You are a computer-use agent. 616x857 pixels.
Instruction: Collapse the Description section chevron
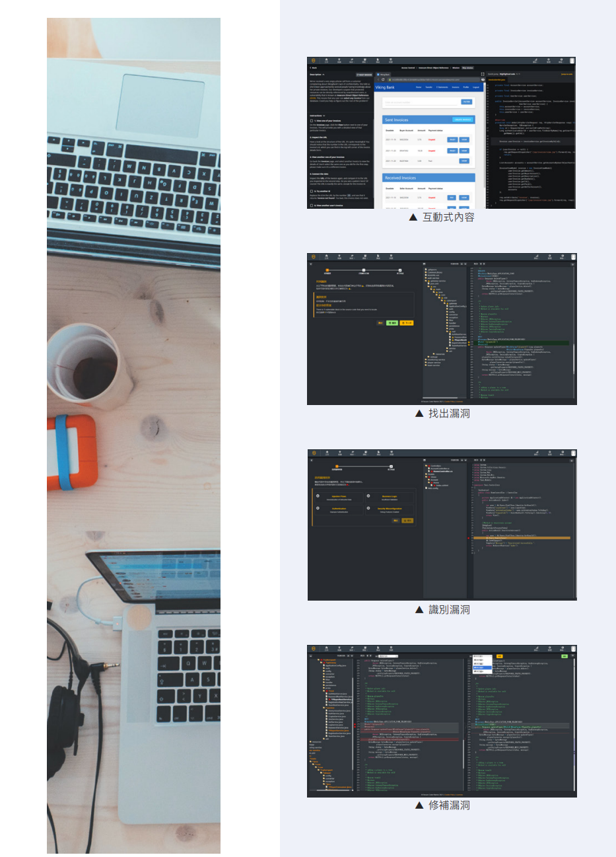(324, 75)
